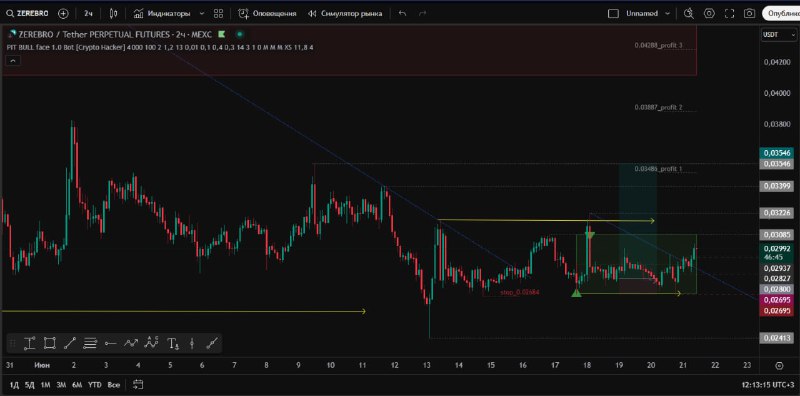This screenshot has height=396, width=800.
Task: Take a chart snapshot with camera icon
Action: coord(749,13)
